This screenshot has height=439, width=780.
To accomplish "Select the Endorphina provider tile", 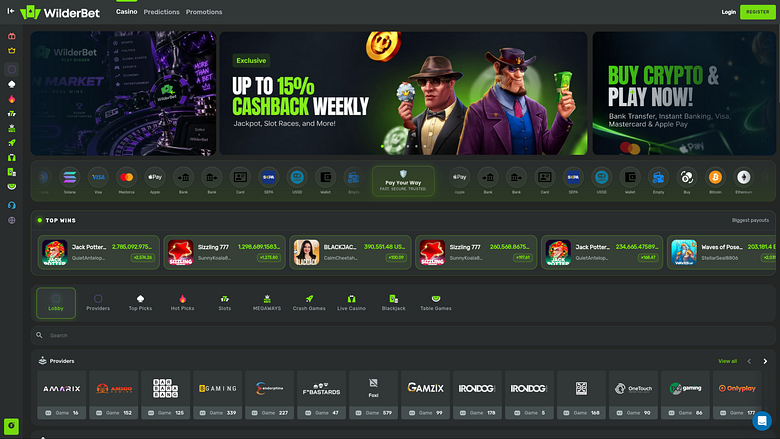I will 270,395.
